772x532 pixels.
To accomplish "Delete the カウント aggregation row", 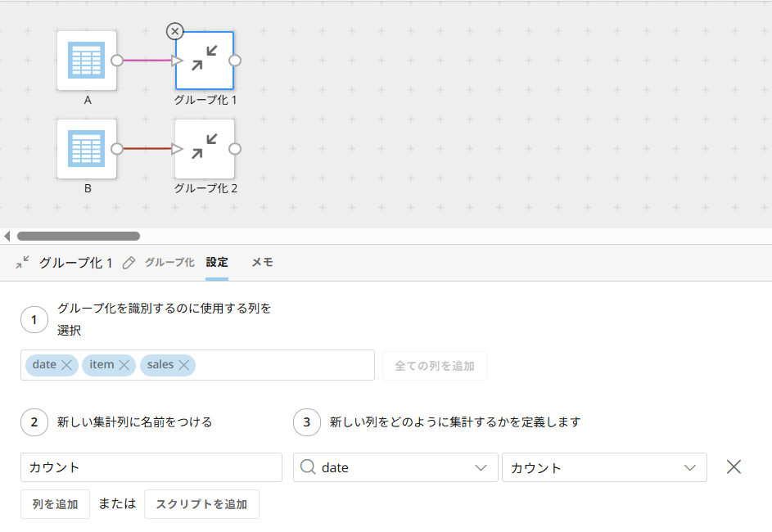I will 734,467.
